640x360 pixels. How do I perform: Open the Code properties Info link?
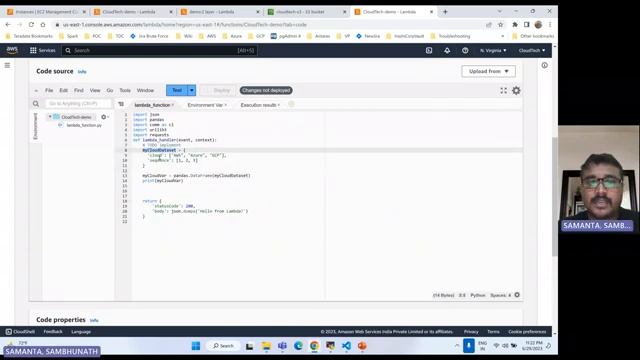pyautogui.click(x=94, y=320)
